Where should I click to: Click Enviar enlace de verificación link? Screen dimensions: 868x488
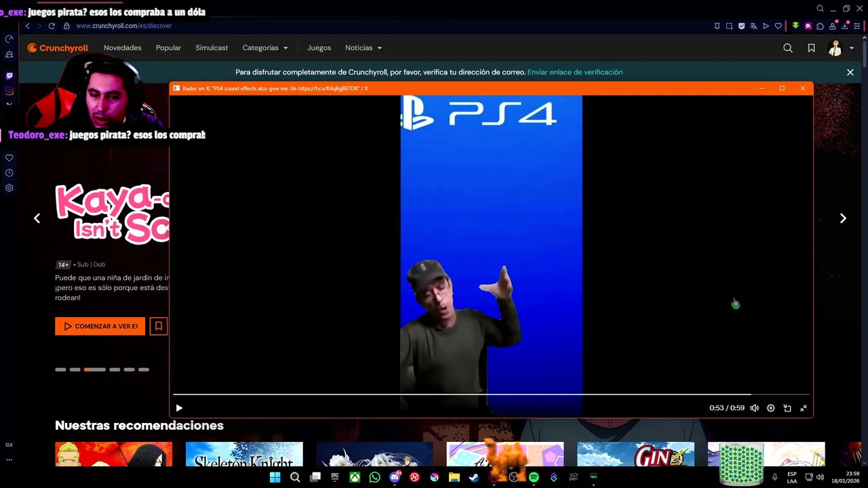(x=575, y=72)
